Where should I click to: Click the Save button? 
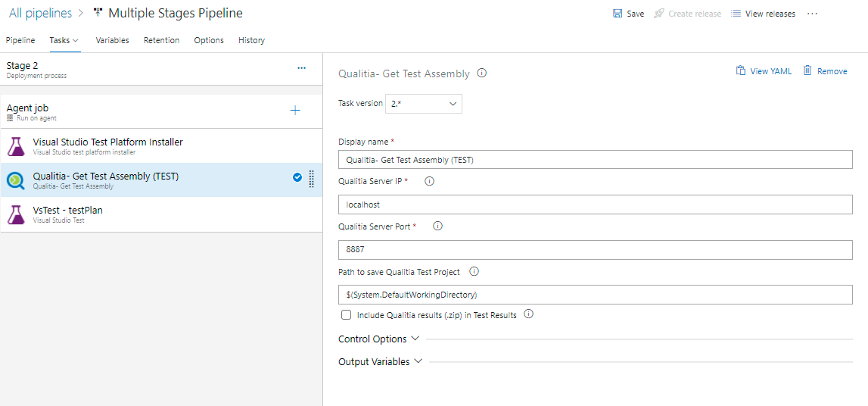tap(628, 14)
